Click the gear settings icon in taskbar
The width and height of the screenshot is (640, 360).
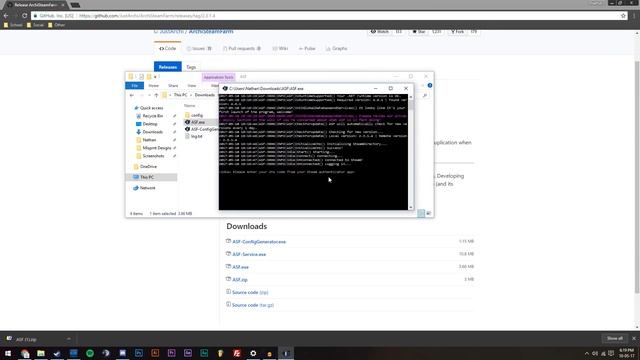253,353
